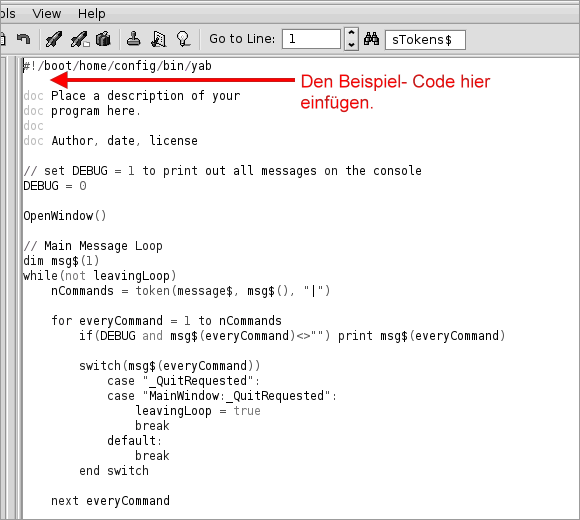Click the DEBUG = 0 code line
The width and height of the screenshot is (580, 520).
55,186
